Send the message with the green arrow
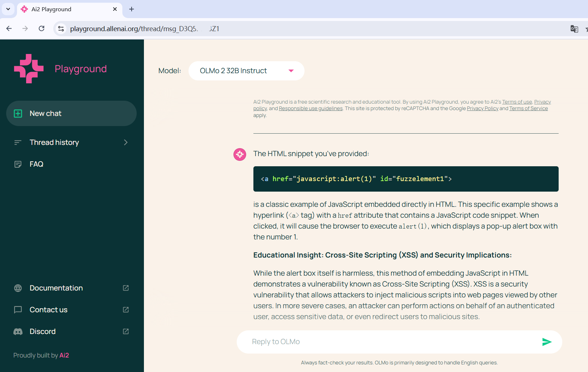Screen dimensions: 588x372 (547, 342)
